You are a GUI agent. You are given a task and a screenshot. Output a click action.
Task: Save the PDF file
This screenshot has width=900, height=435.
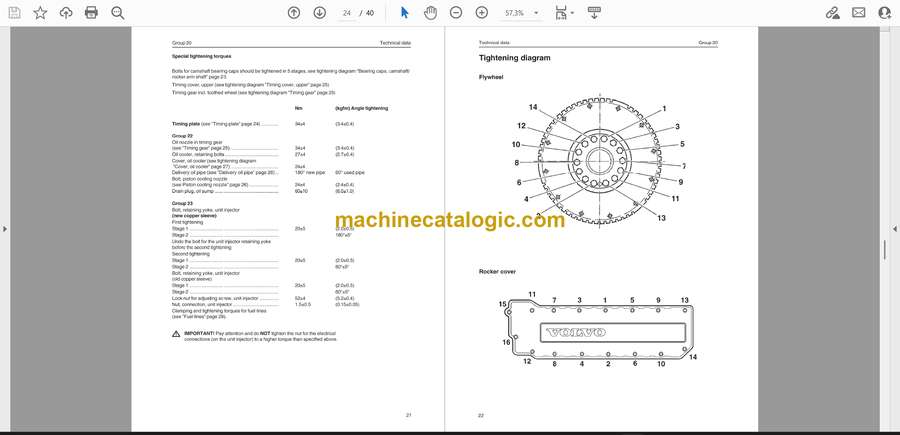(x=14, y=13)
